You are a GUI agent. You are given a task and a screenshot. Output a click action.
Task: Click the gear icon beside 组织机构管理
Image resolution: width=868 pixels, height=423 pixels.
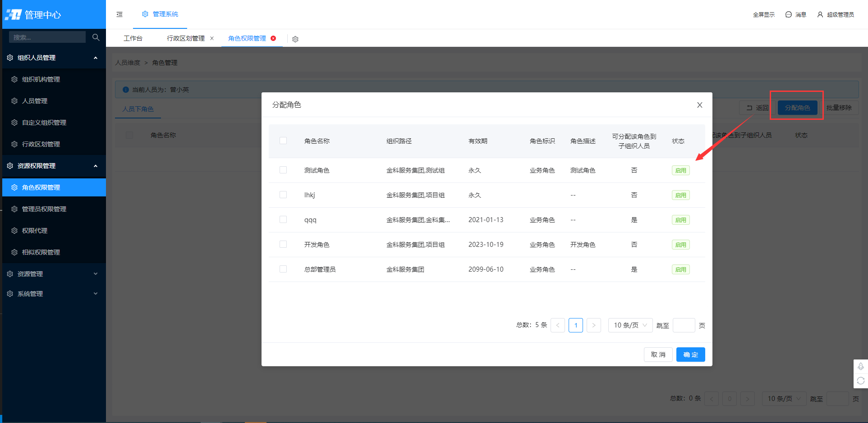click(14, 79)
